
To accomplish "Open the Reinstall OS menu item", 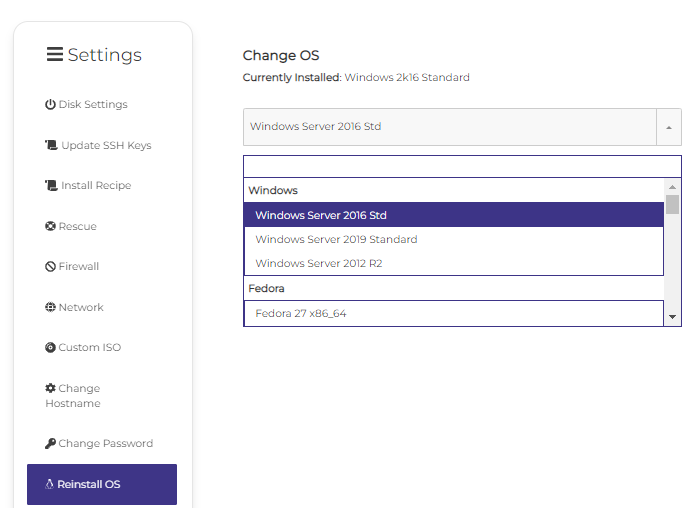I will pos(102,484).
